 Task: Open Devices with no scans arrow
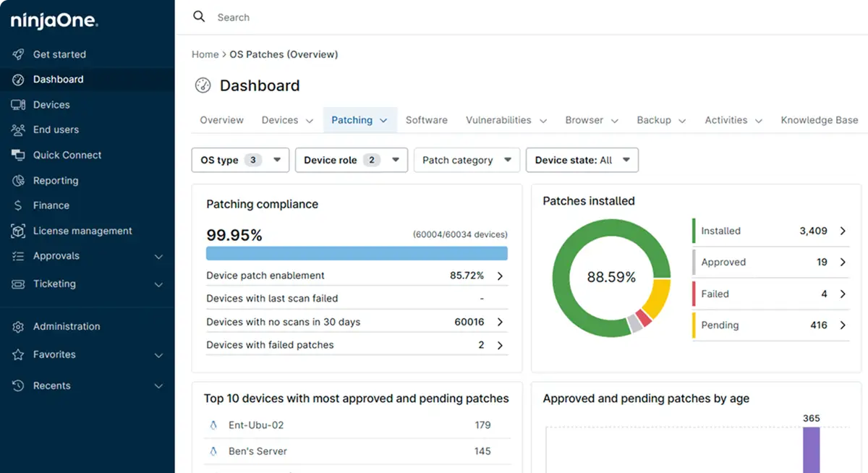(x=500, y=322)
